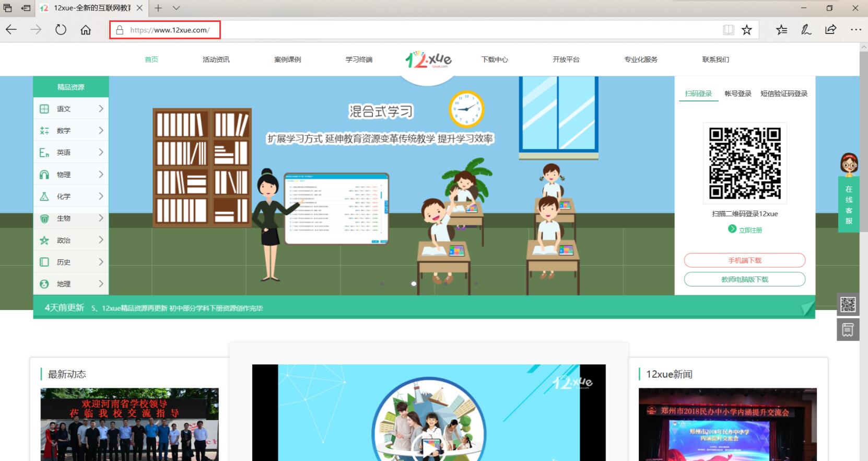Close the 12xue browser tab

pos(139,8)
